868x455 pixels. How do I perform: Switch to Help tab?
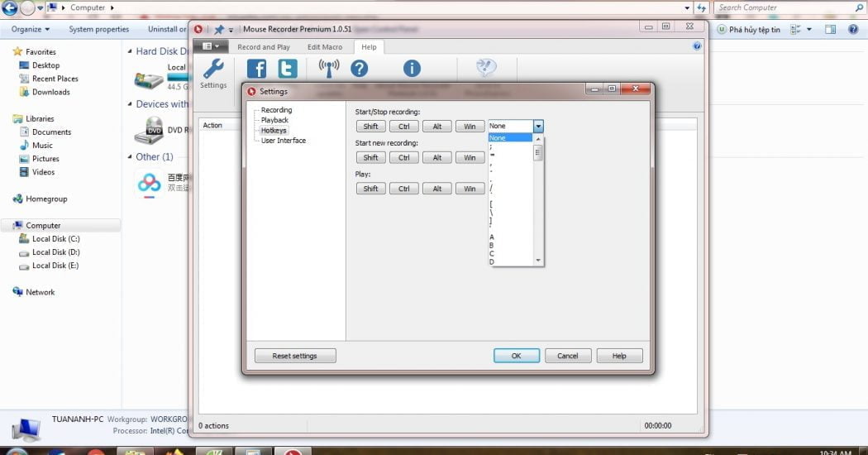coord(369,47)
